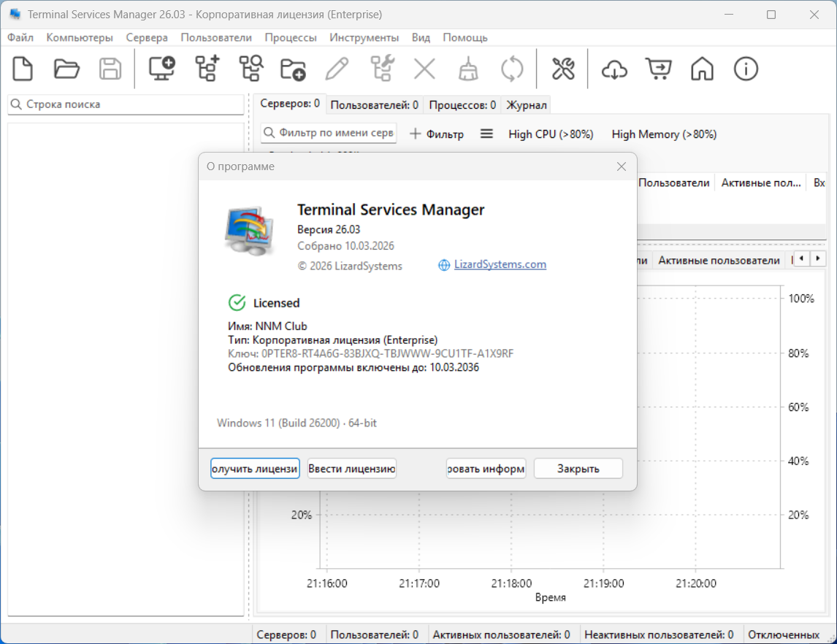Click the Фильтр по имени сервера field

click(329, 132)
